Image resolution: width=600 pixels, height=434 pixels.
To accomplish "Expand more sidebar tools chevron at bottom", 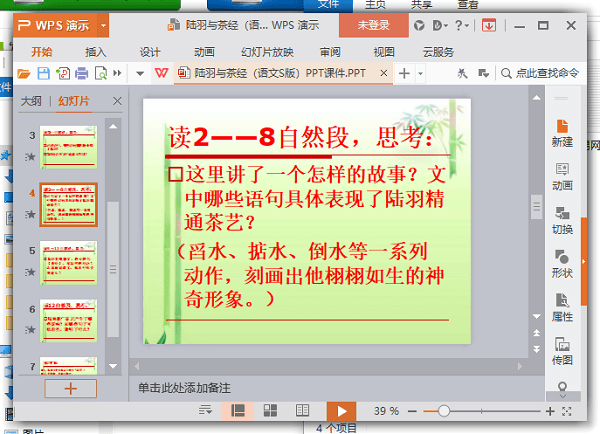I will (562, 396).
